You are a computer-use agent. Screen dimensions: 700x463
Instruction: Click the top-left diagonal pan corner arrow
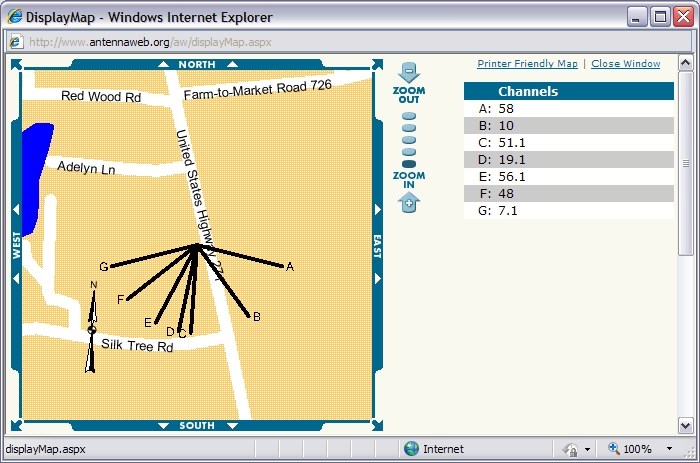coord(16,64)
